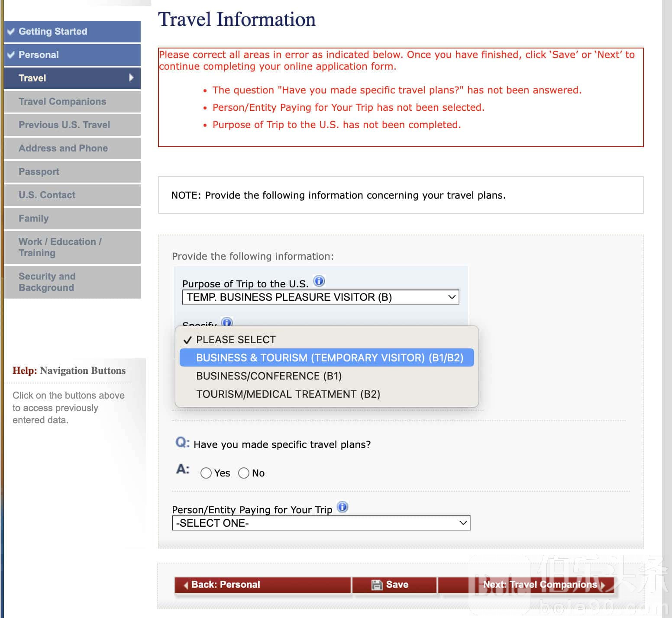672x618 pixels.
Task: Select Yes for specific travel plans
Action: click(206, 473)
